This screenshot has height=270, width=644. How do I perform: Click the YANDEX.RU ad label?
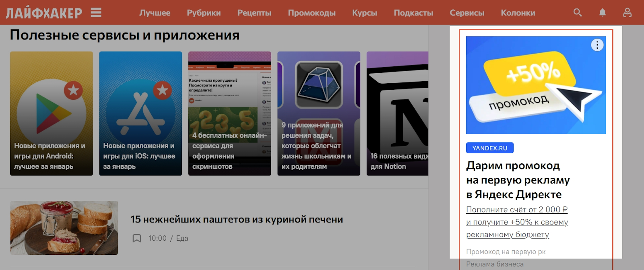click(490, 148)
